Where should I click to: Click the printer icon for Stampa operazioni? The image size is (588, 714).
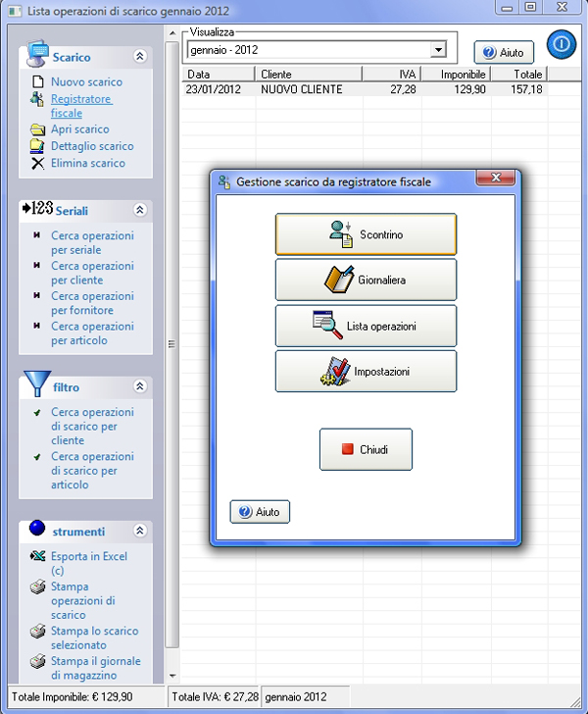pos(38,587)
